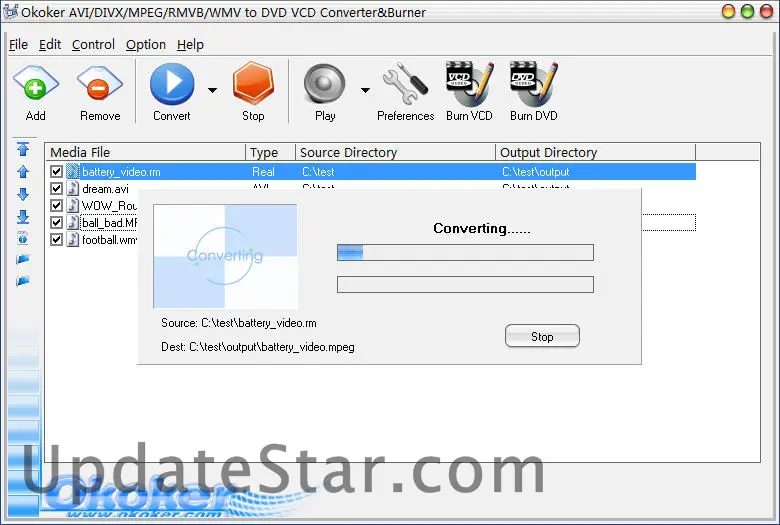Click Dest path text in dialog

point(258,347)
